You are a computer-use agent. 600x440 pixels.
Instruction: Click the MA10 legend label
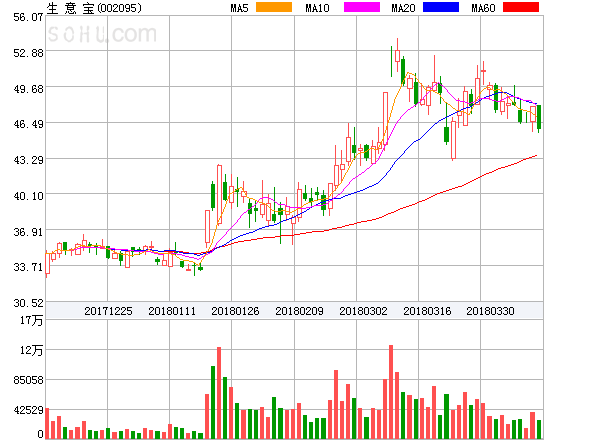[x=317, y=8]
